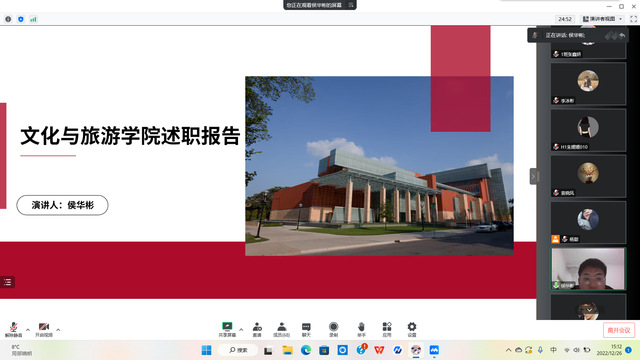Open the slide list menu icon

pyautogui.click(x=8, y=282)
